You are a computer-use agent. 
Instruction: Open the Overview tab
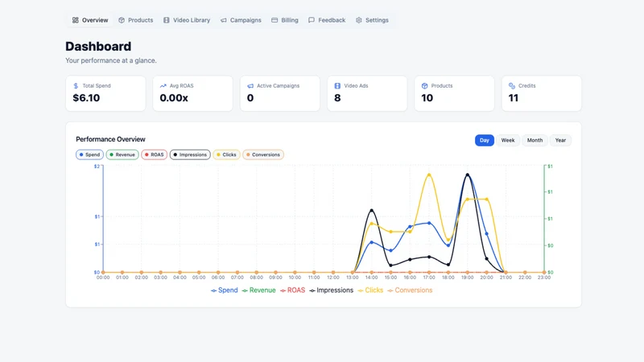click(90, 20)
